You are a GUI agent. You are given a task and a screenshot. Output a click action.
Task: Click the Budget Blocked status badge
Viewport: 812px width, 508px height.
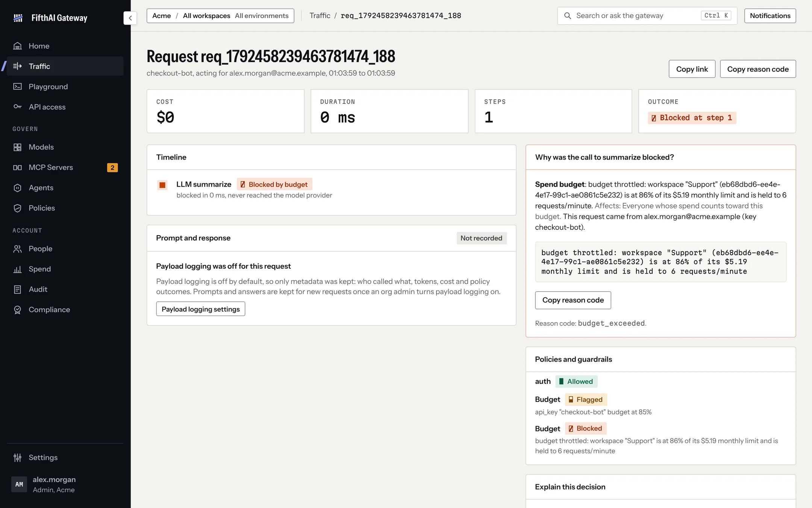[586, 429]
